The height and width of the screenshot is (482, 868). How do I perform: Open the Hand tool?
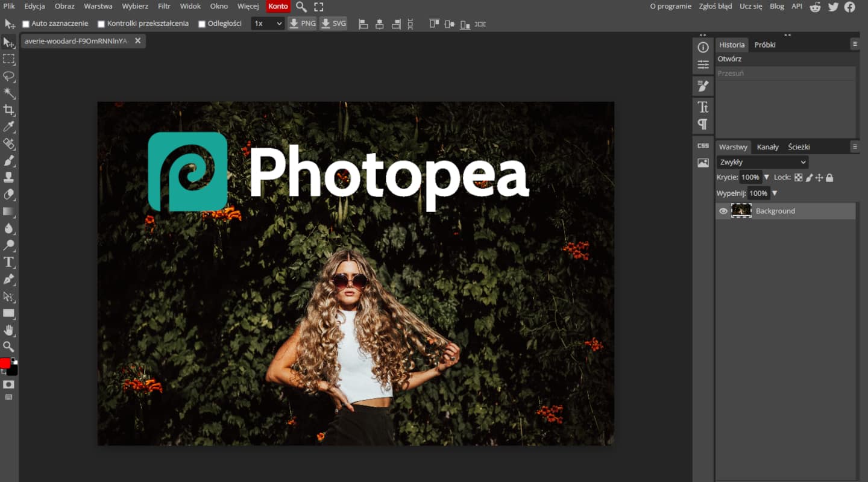(x=9, y=330)
